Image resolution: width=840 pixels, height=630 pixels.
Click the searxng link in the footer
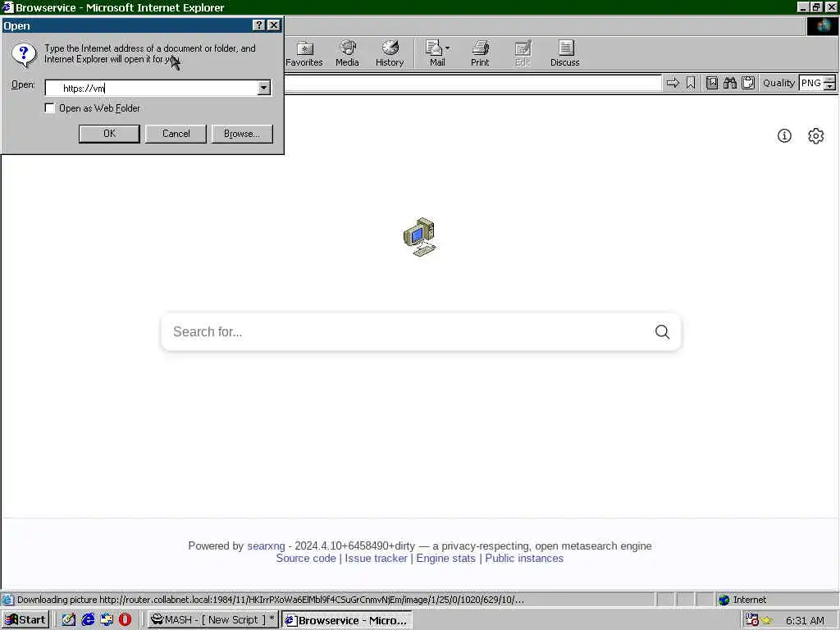267,546
